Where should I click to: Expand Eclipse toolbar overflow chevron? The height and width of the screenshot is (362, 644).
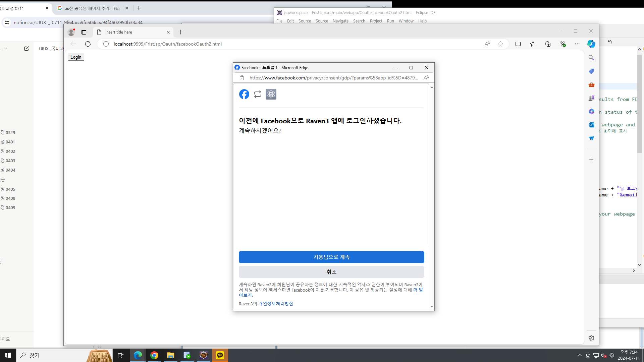610,42
